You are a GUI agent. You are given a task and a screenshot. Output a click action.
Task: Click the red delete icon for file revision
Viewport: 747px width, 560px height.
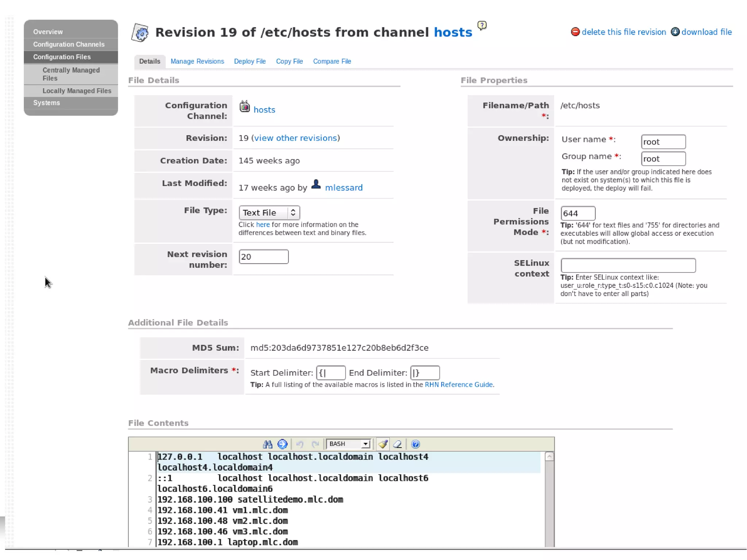coord(575,32)
